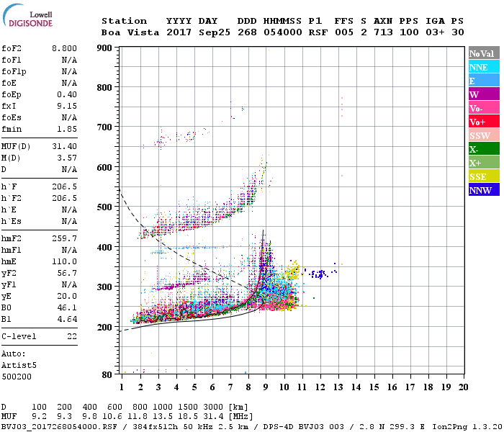This screenshot has width=504, height=432.
Task: Click the 900 km y-axis label
Action: click(x=104, y=48)
